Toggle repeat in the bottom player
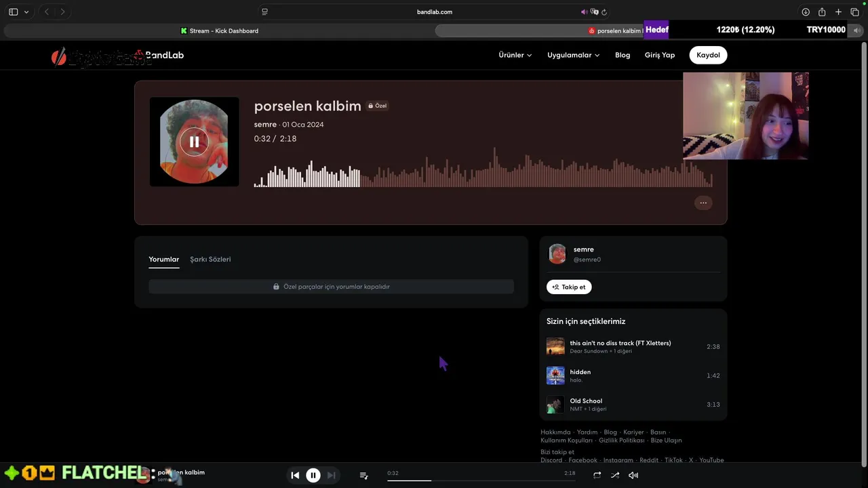 pos(597,475)
